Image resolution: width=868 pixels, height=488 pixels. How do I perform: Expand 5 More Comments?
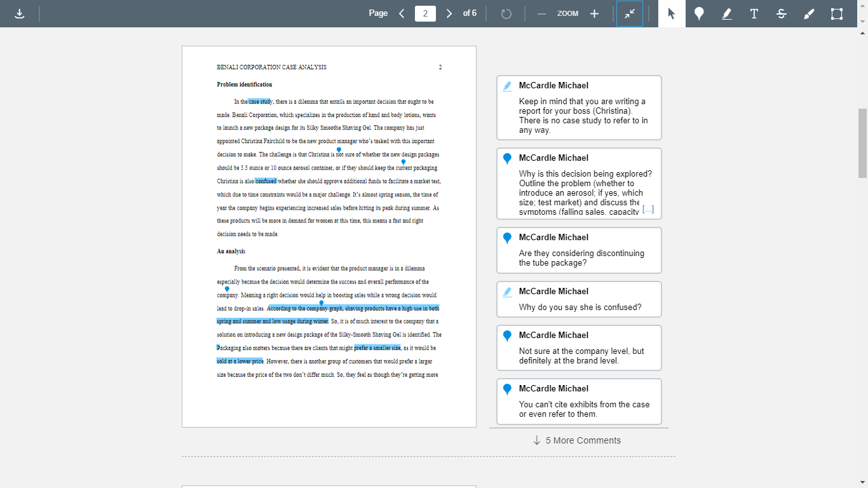click(577, 440)
